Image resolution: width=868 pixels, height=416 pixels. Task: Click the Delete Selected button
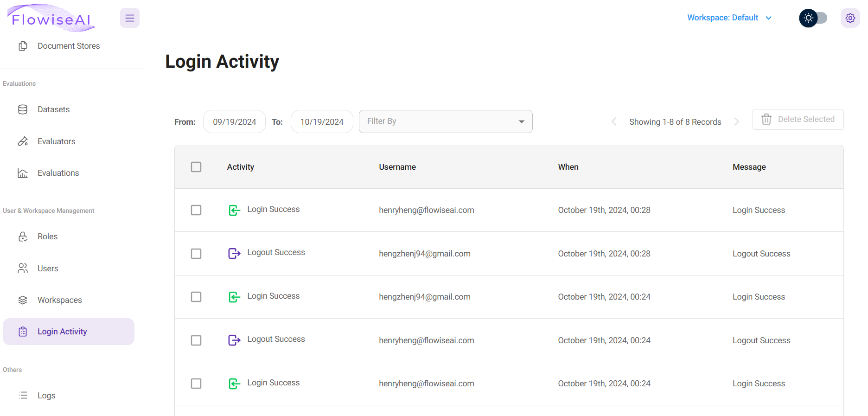[798, 120]
